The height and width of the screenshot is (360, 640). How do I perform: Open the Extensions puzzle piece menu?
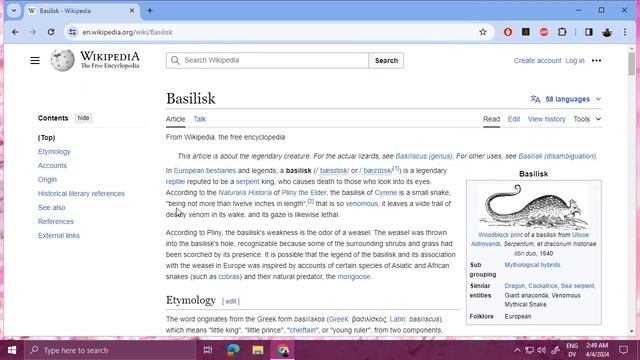coord(562,32)
